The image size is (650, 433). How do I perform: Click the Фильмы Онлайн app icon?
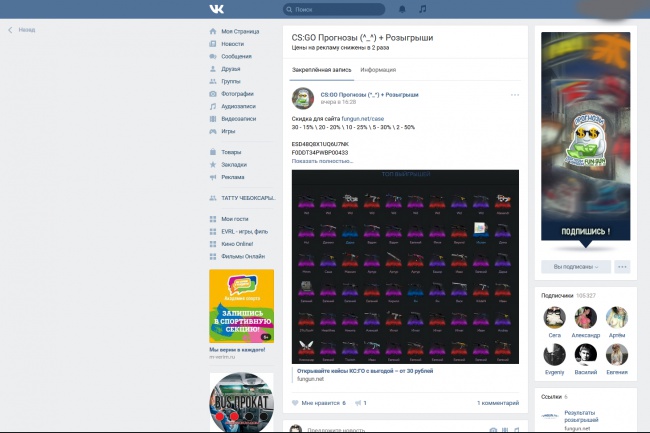click(213, 256)
